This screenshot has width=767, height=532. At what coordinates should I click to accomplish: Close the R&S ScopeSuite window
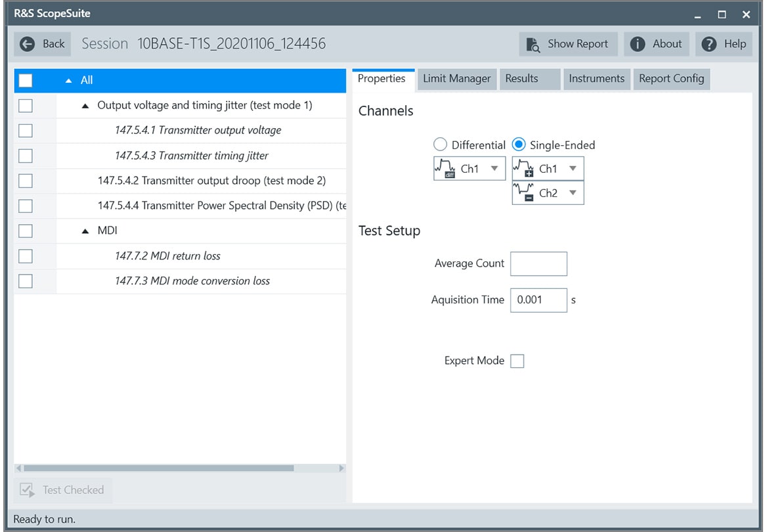pyautogui.click(x=746, y=14)
